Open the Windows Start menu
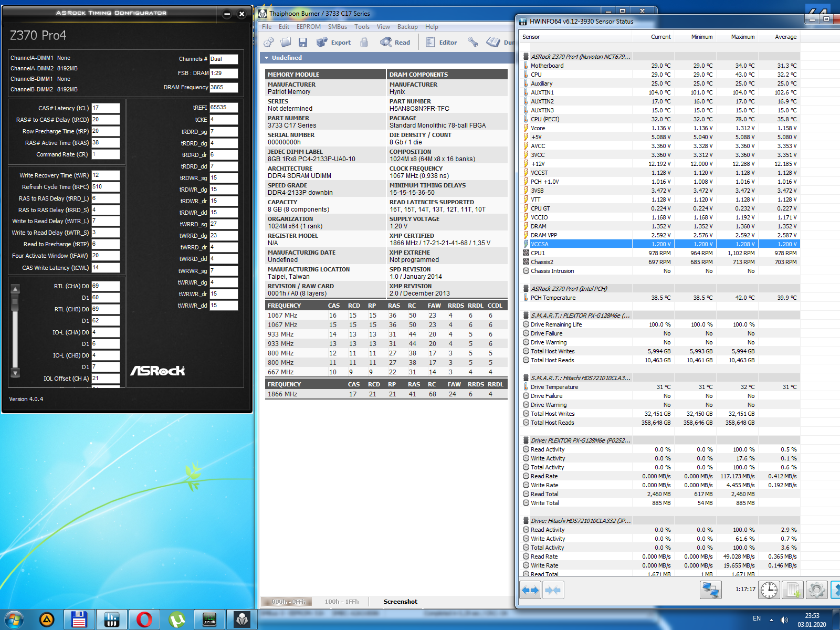840x630 pixels. pos(14,619)
